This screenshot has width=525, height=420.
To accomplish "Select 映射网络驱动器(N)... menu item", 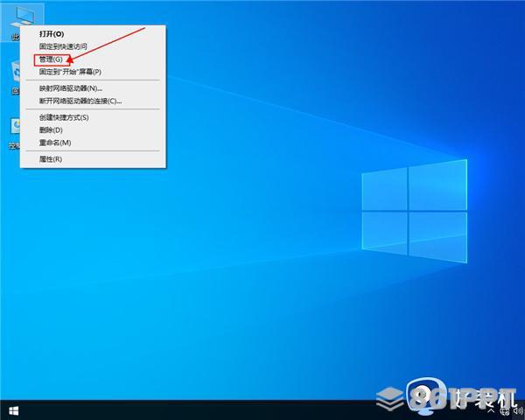I will pos(93,88).
